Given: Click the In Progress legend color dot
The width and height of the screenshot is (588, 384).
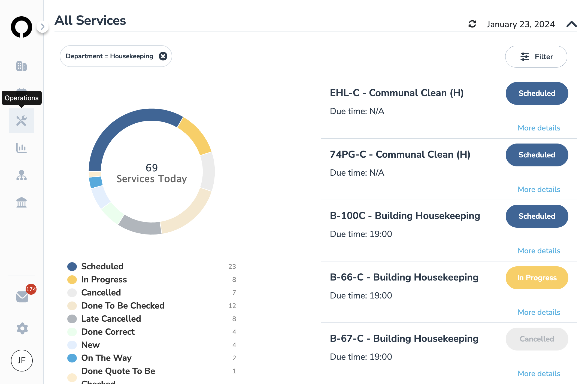Looking at the screenshot, I should click(x=72, y=280).
